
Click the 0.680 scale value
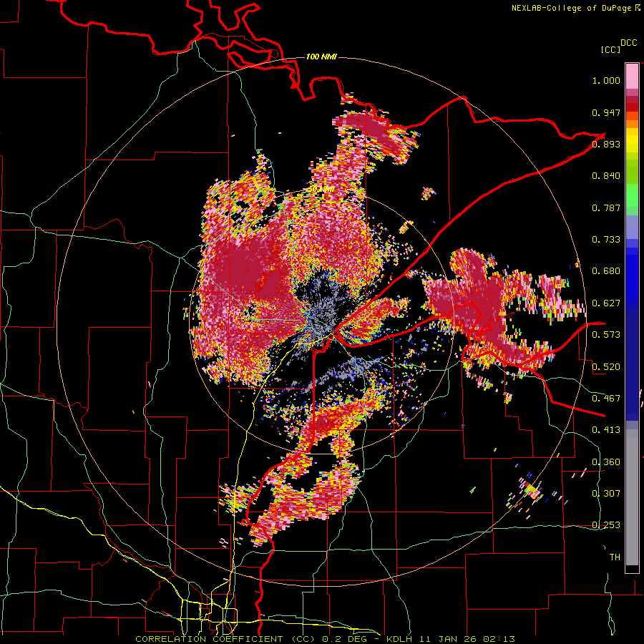[606, 271]
